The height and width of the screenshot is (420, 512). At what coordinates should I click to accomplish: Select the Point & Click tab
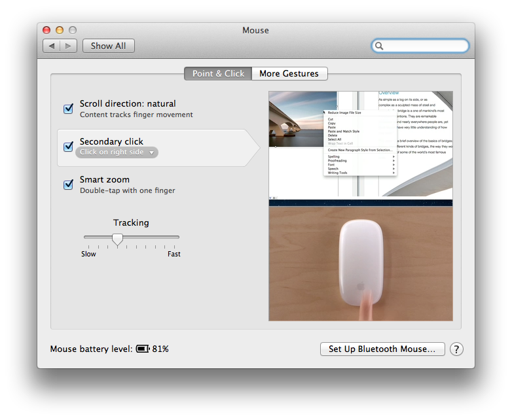pos(218,73)
